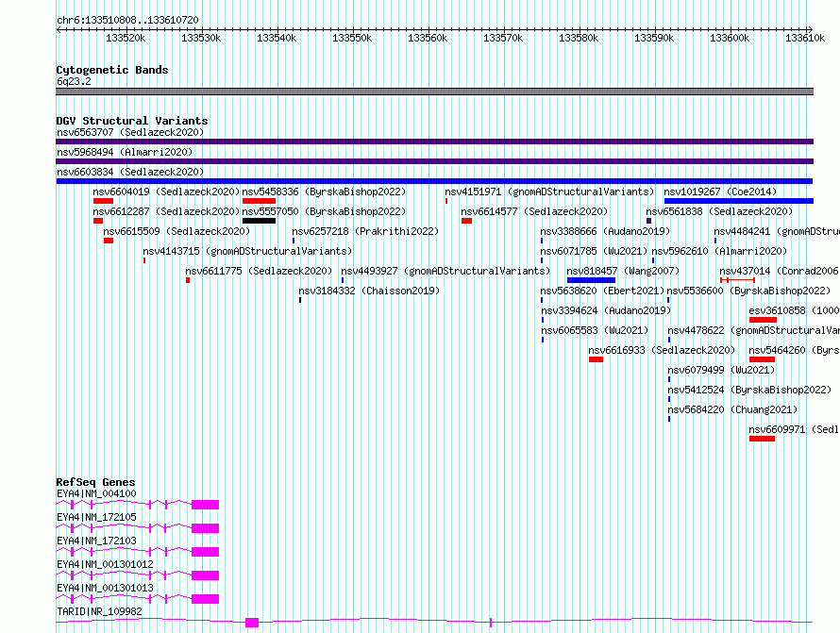The image size is (840, 633).
Task: Click the nsv4484241 gnomAD variant label
Action: [x=776, y=231]
